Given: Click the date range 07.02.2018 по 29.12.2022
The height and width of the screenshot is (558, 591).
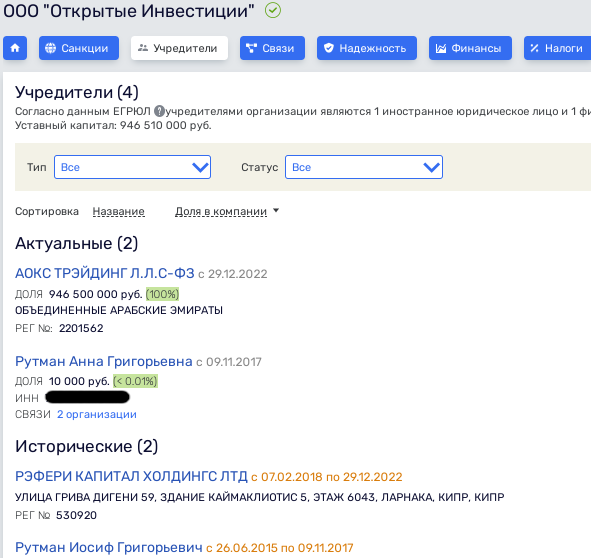Looking at the screenshot, I should point(332,477).
